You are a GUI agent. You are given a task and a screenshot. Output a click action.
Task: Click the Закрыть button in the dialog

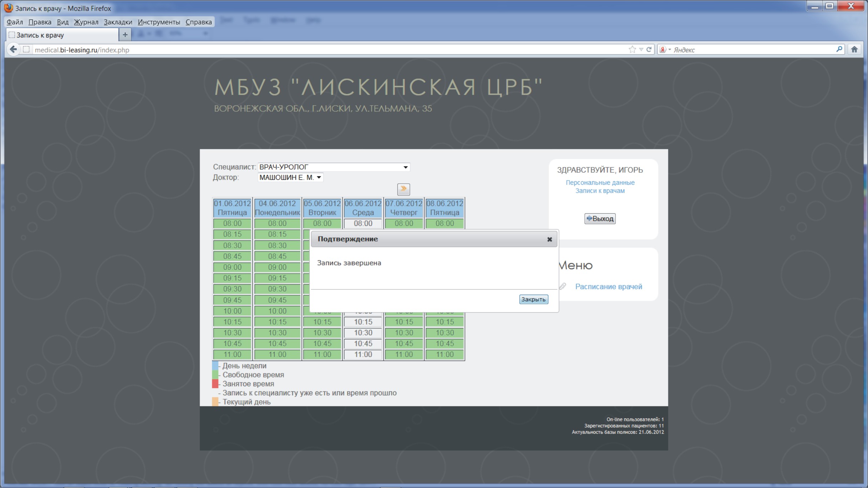tap(533, 299)
